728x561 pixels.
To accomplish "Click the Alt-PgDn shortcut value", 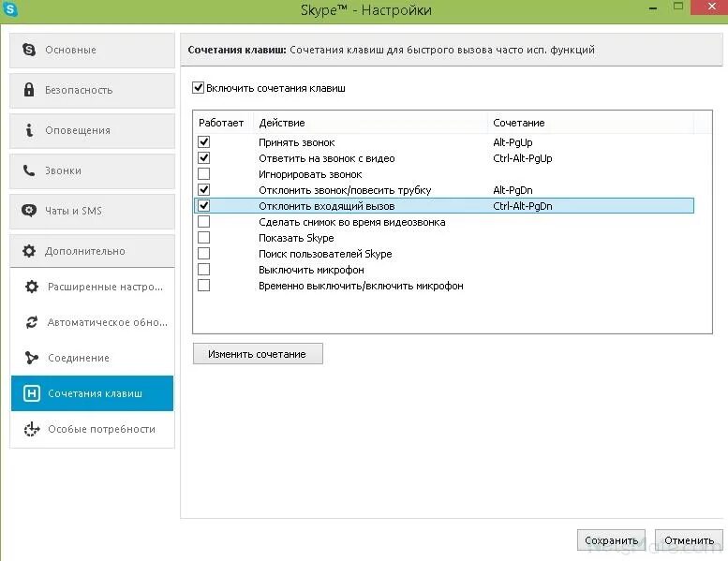I will pos(513,190).
